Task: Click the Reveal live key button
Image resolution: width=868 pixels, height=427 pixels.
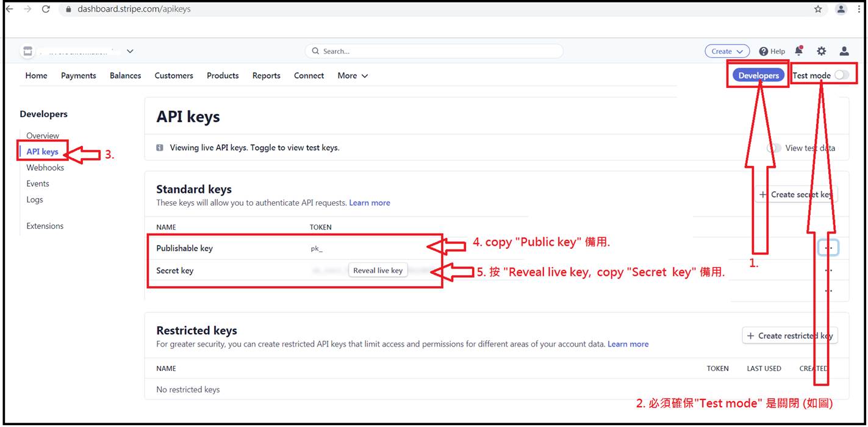Action: pos(378,270)
